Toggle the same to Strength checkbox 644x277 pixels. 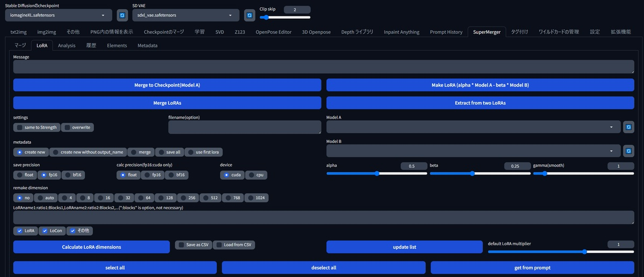coord(37,127)
